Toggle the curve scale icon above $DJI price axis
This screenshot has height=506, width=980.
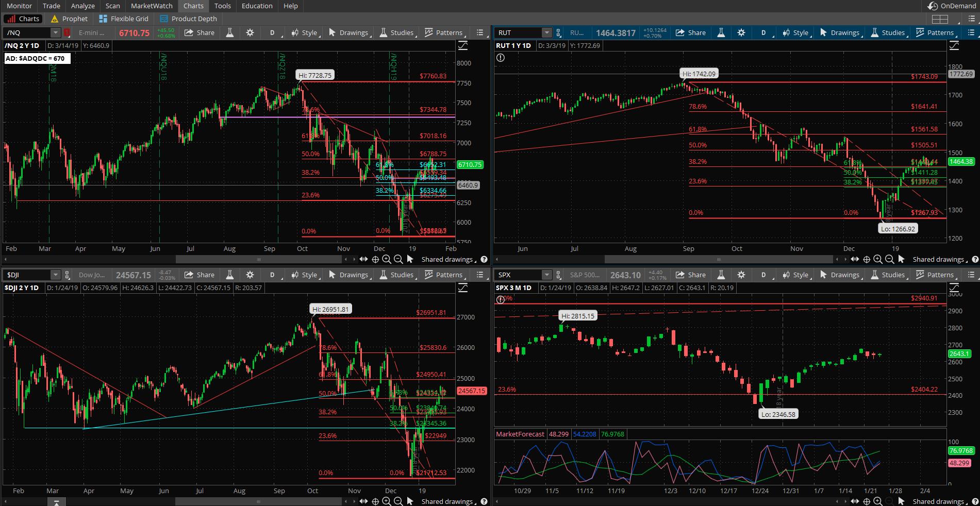(x=463, y=288)
